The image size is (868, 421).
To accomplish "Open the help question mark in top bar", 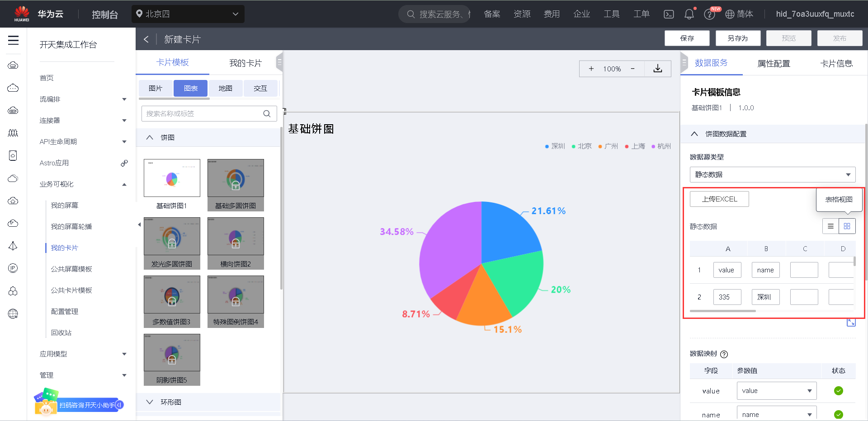I will [x=709, y=14].
